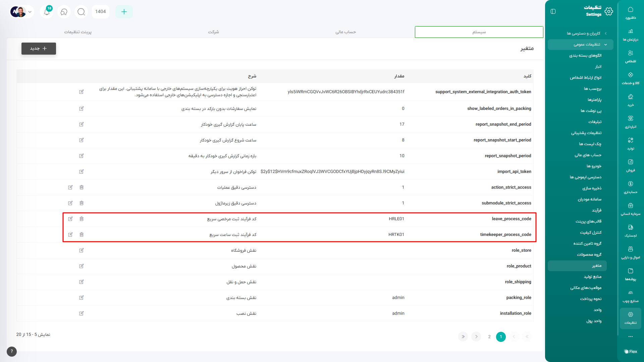644x362 pixels.
Task: Delete the action_strict_access variable
Action: coord(82,187)
